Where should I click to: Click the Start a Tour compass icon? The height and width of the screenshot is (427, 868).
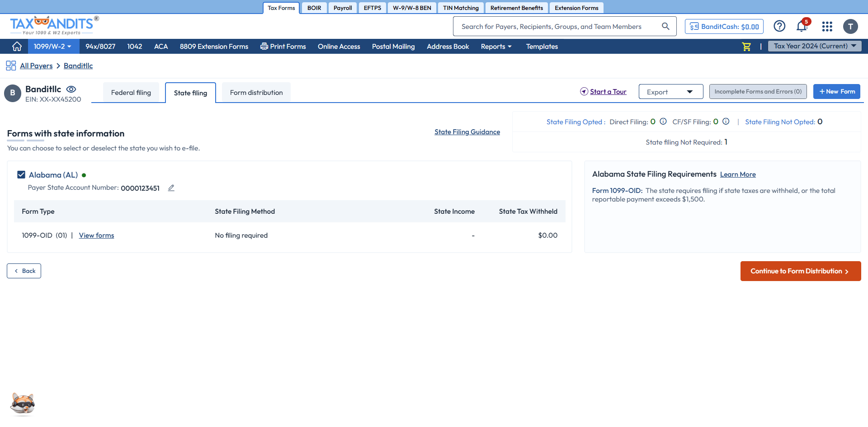[584, 92]
